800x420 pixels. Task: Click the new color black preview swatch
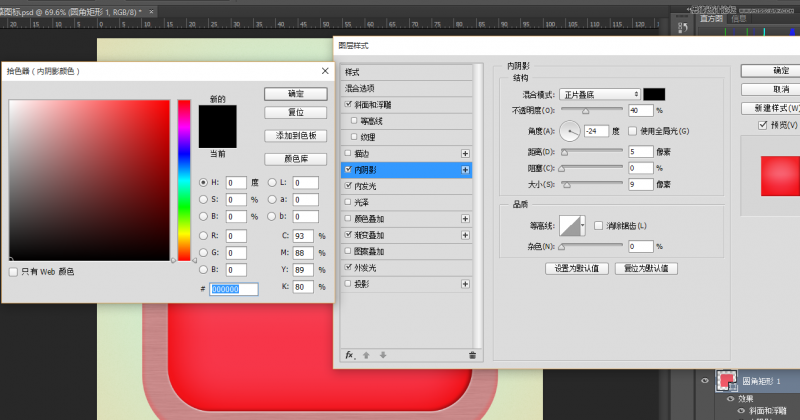point(218,116)
